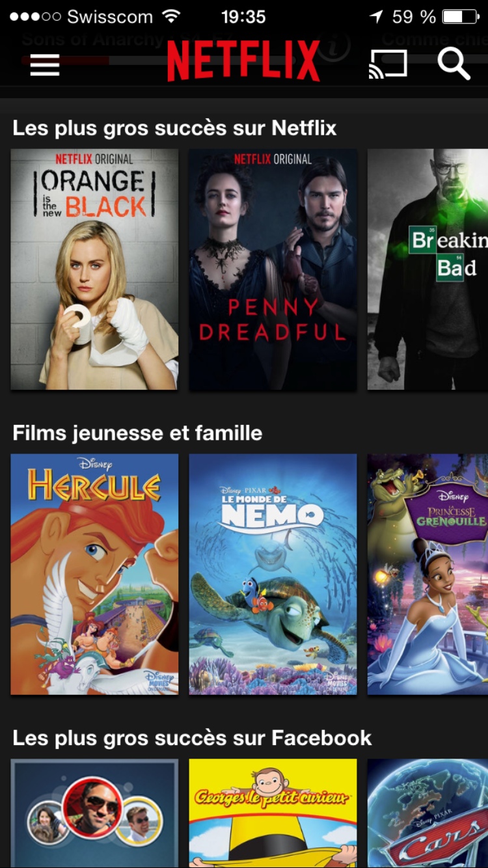The image size is (488, 868).
Task: Select the Cars movie poster
Action: [427, 813]
